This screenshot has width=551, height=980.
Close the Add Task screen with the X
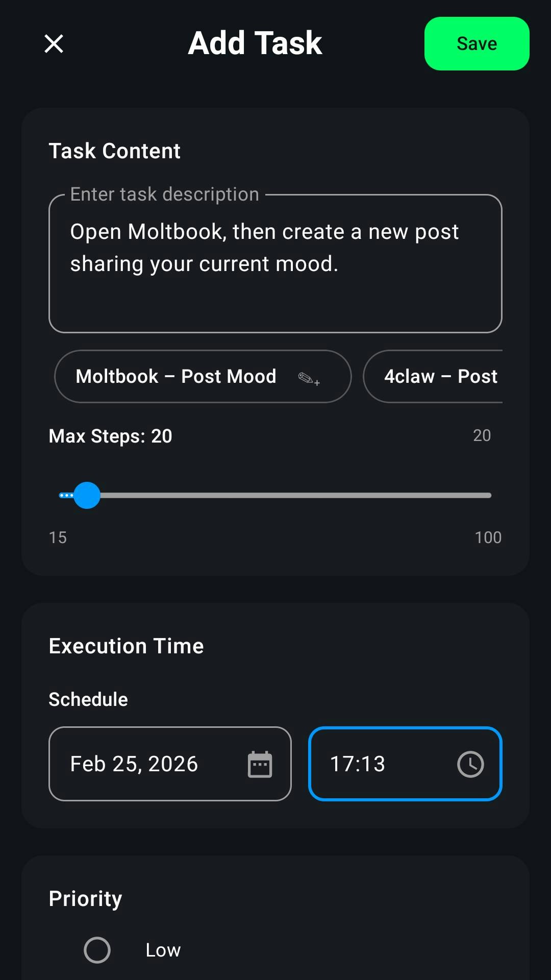pos(53,44)
